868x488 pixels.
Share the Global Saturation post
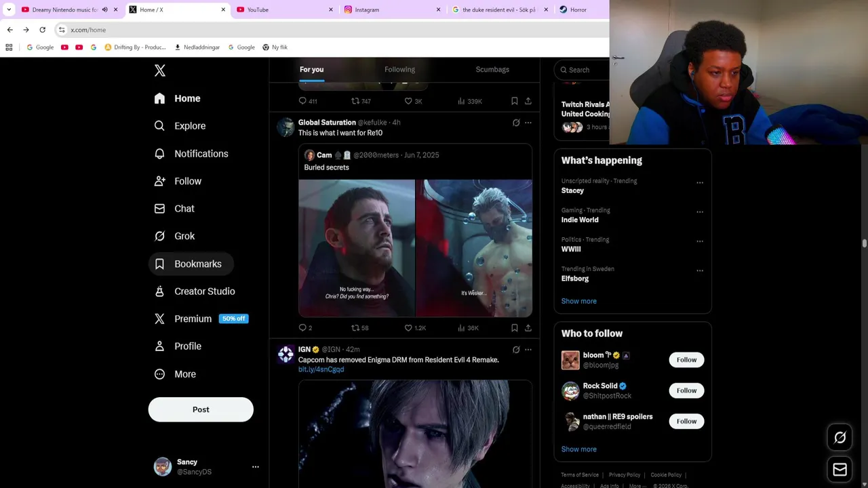[x=528, y=328]
